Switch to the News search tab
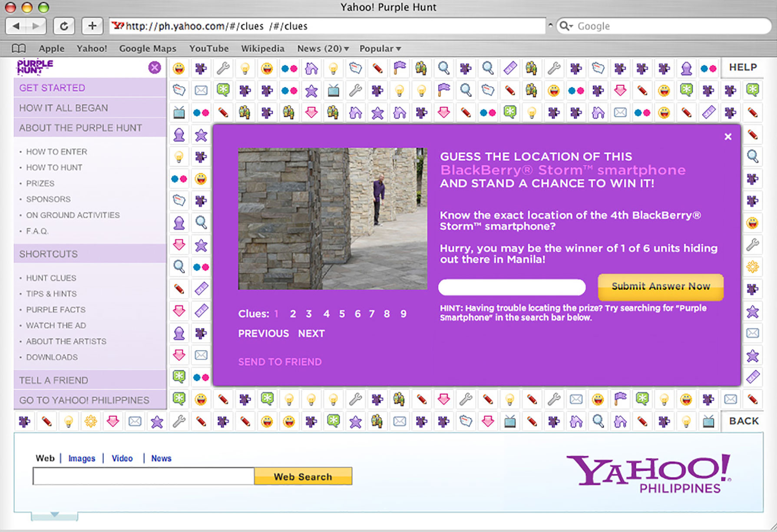Viewport: 777px width, 532px height. pyautogui.click(x=161, y=458)
